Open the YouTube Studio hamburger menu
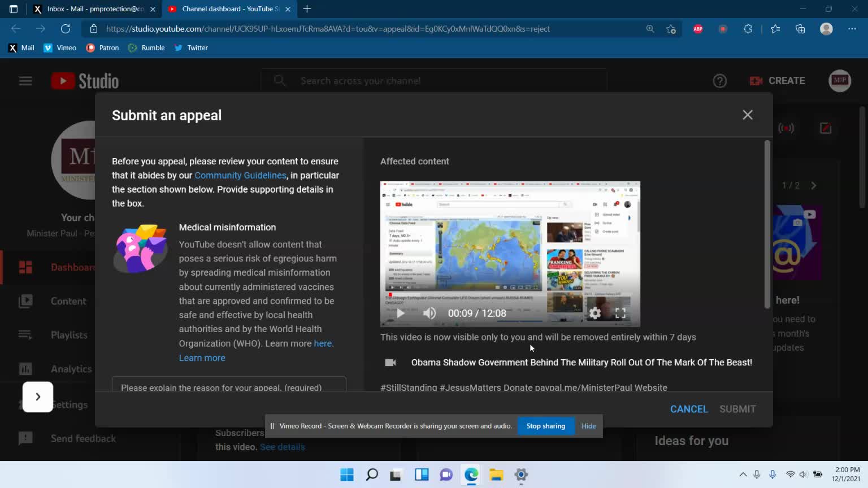868x488 pixels. [25, 81]
